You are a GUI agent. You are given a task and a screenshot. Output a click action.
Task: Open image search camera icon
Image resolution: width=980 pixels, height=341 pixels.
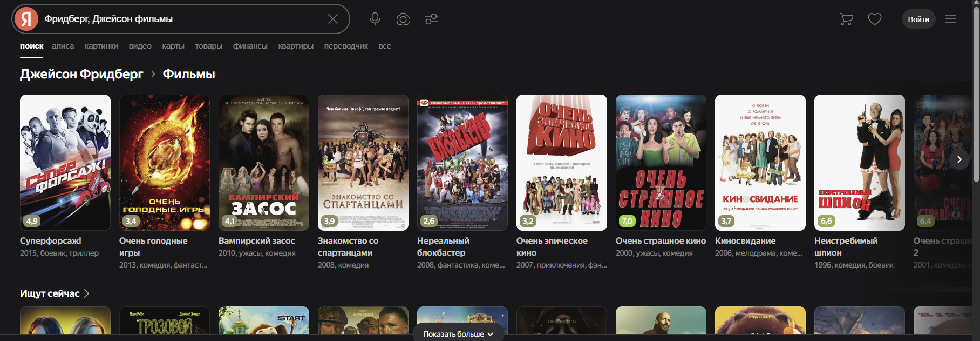[403, 19]
